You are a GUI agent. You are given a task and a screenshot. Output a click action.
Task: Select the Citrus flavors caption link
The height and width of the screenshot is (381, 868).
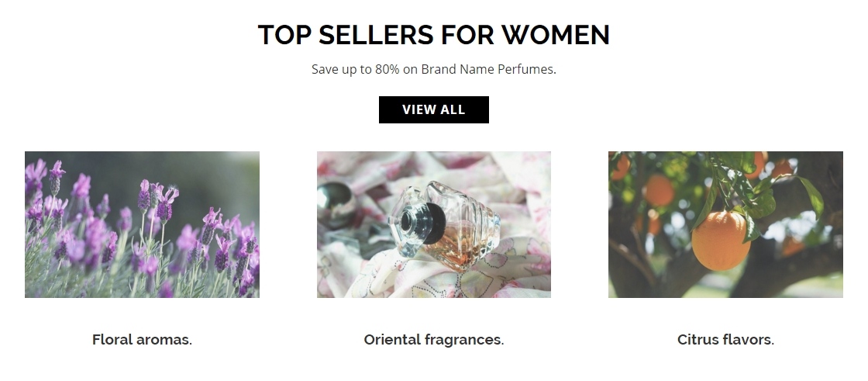(725, 339)
